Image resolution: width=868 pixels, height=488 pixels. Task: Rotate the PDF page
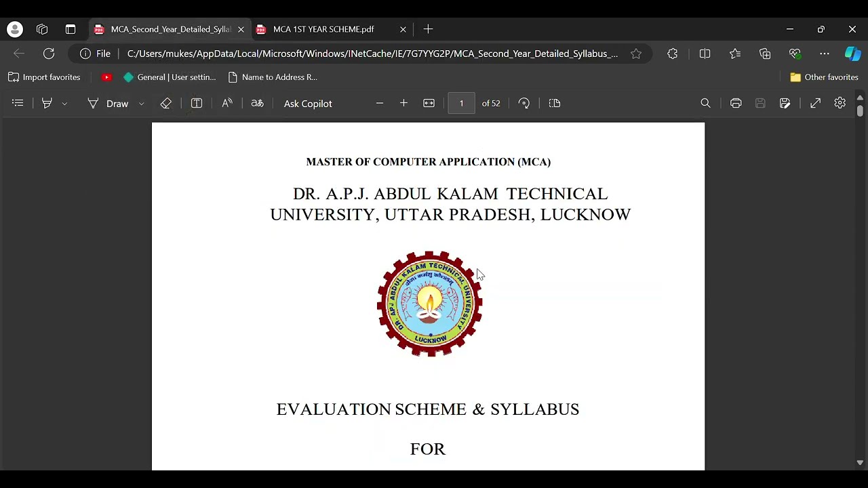tap(524, 103)
